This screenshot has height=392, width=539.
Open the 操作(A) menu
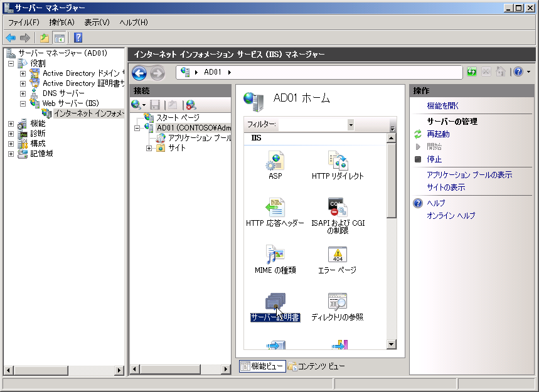(x=62, y=23)
